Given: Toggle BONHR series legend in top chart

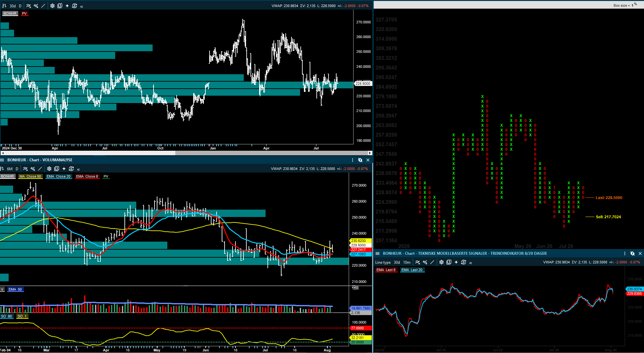Looking at the screenshot, I should pos(10,13).
